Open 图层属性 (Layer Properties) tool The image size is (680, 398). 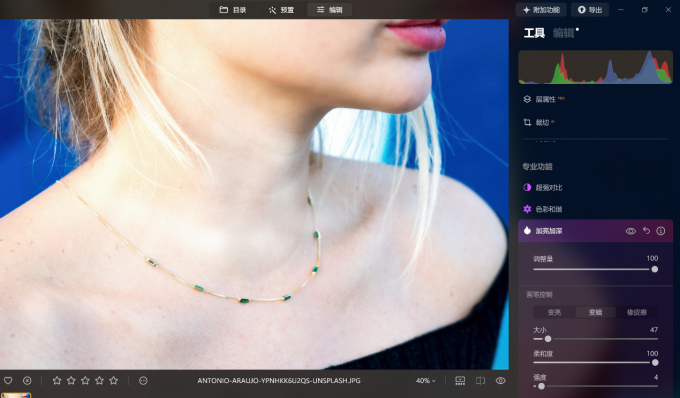click(x=544, y=99)
